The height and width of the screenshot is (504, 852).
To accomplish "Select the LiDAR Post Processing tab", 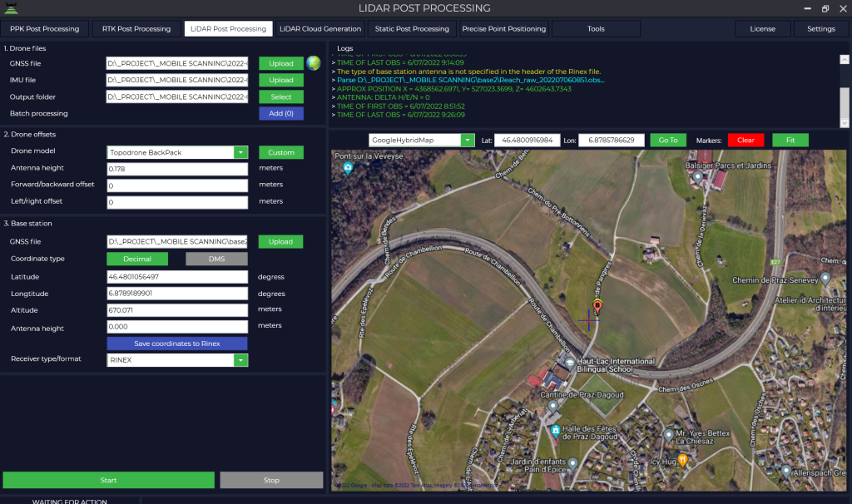I will pos(228,29).
